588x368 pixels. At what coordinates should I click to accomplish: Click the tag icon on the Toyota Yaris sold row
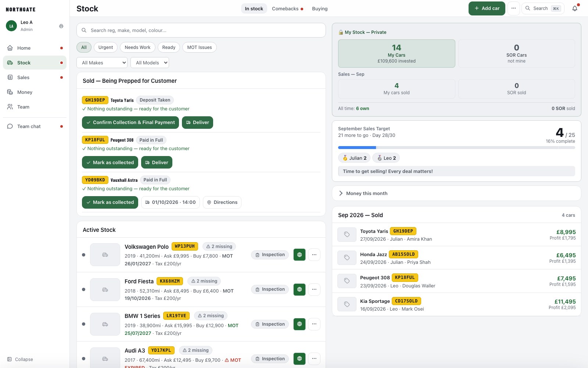tap(347, 234)
